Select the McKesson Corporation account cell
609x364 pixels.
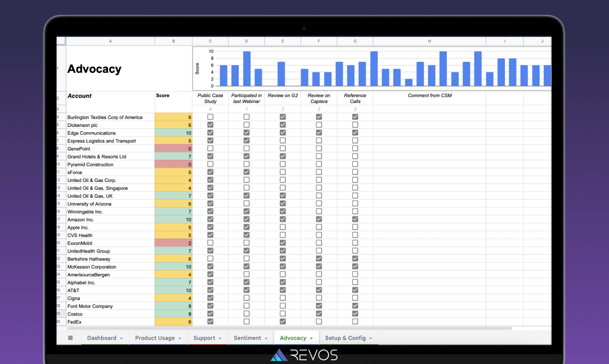110,267
